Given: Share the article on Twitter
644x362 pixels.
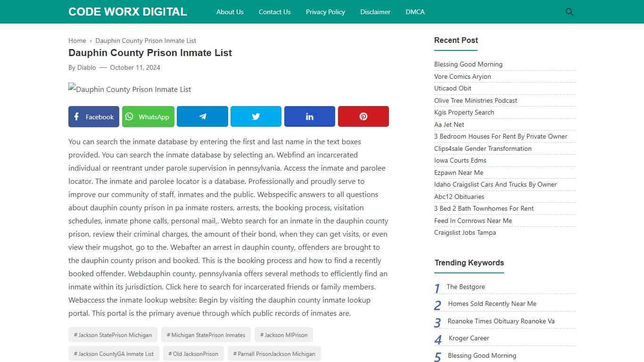Looking at the screenshot, I should tap(256, 116).
